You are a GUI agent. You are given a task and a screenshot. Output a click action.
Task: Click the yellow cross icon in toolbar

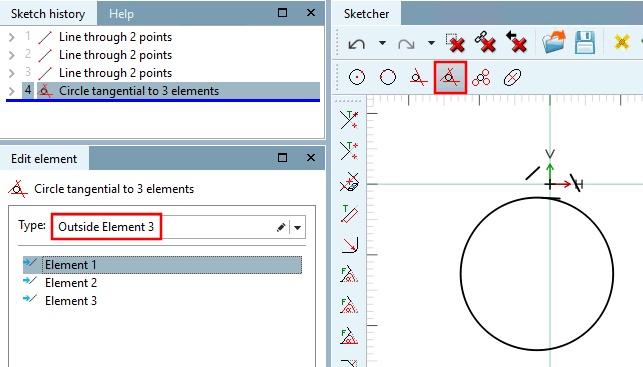[x=622, y=42]
